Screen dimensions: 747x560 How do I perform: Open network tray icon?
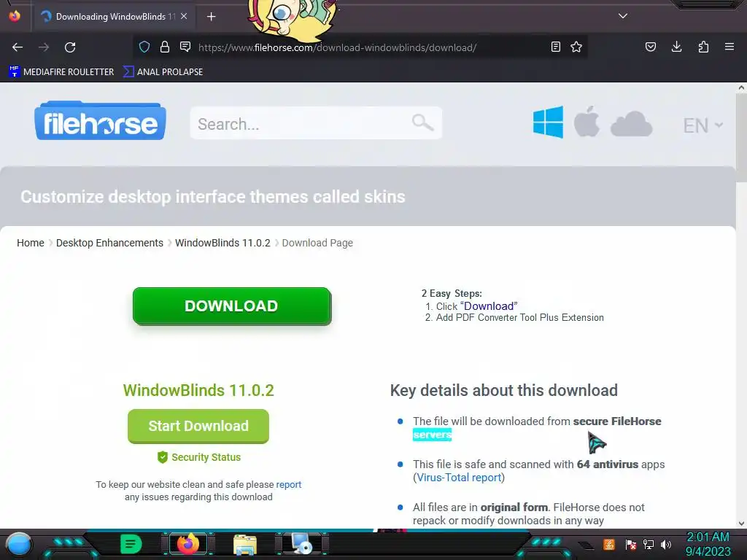pos(649,544)
